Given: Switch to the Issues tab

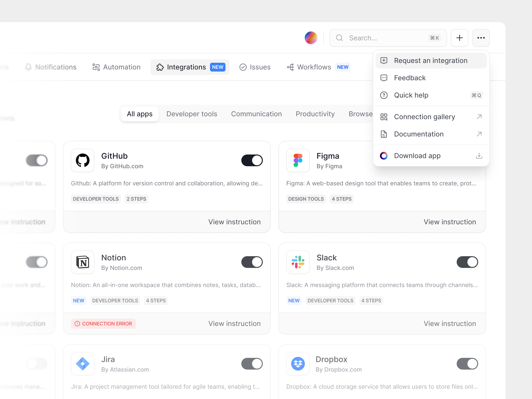Looking at the screenshot, I should tap(255, 67).
